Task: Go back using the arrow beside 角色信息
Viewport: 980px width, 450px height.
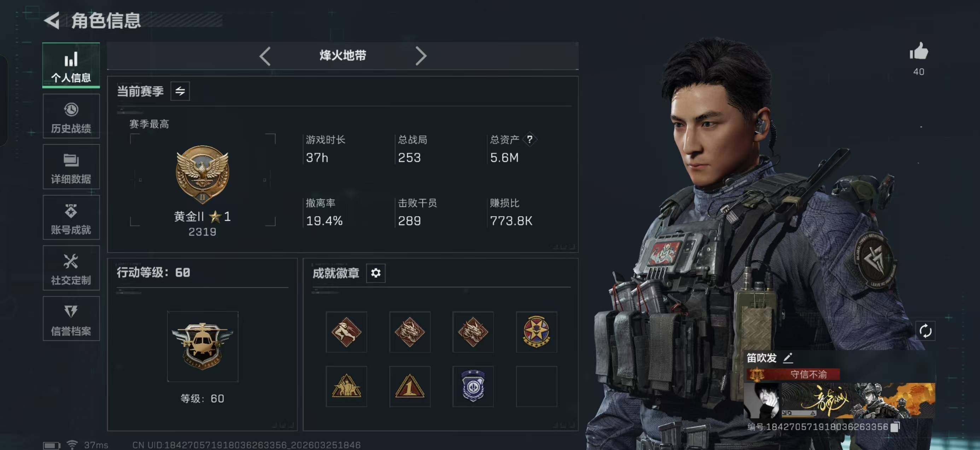Action: click(52, 20)
